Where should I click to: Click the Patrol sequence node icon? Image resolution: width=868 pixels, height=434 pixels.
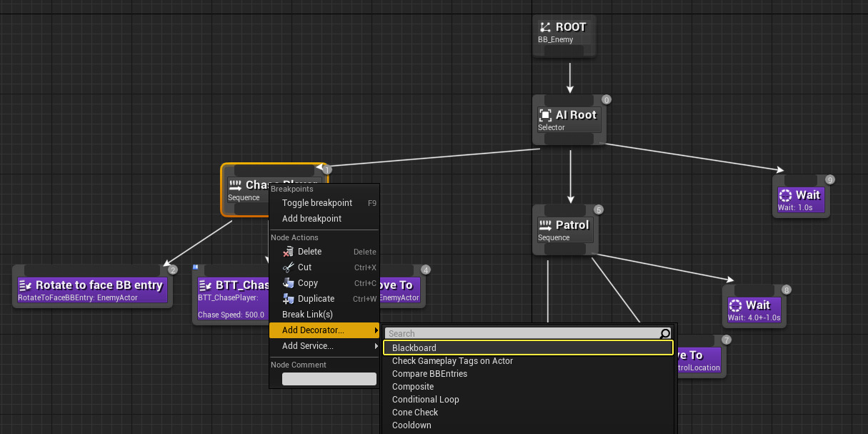click(x=545, y=225)
